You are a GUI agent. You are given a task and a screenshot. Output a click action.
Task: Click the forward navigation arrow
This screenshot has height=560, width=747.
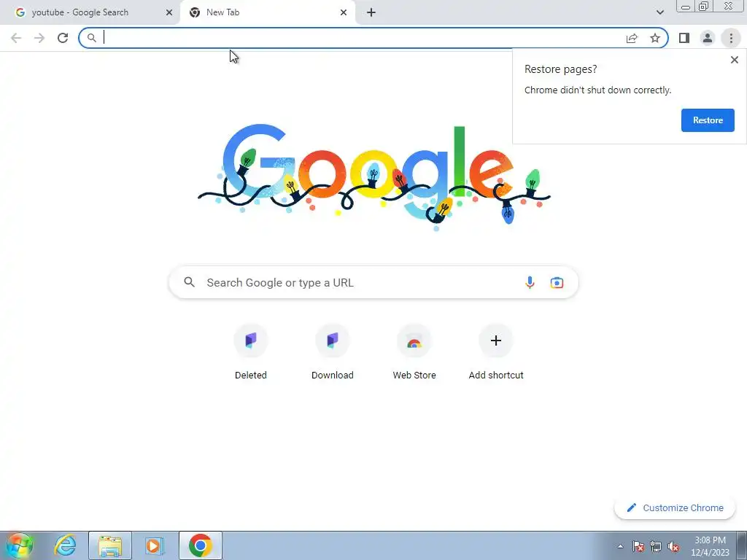(x=39, y=38)
